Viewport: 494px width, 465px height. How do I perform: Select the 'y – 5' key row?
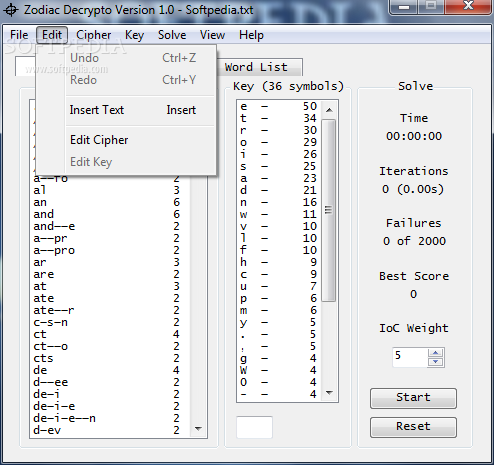tap(279, 322)
